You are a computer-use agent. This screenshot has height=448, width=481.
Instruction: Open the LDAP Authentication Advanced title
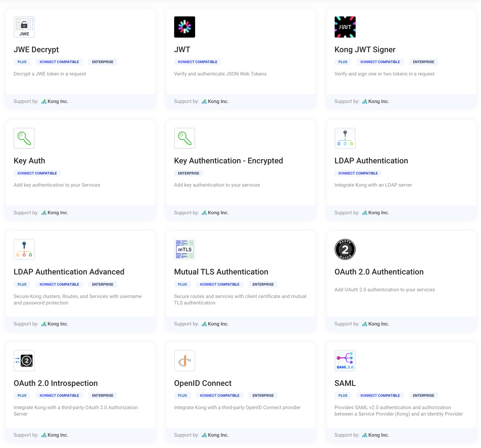point(69,272)
